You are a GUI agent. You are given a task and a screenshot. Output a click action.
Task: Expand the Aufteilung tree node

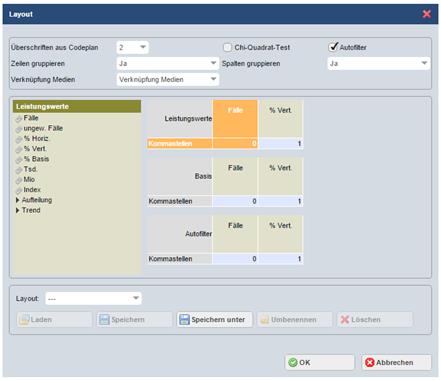pyautogui.click(x=18, y=200)
